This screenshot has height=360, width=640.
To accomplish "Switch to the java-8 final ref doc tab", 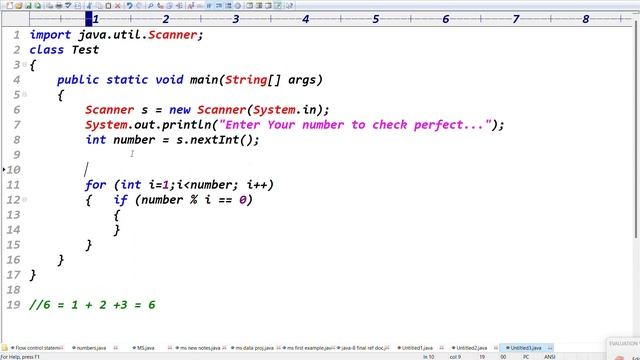I will coord(362,348).
